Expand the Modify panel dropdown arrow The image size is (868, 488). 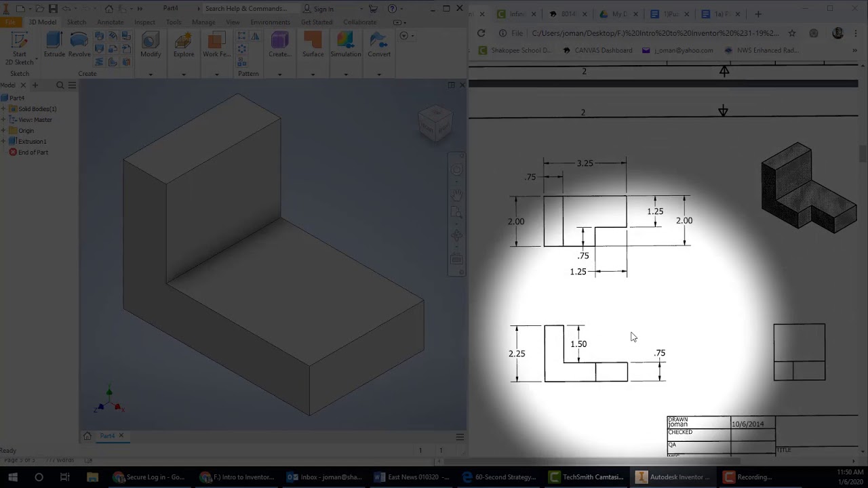151,74
